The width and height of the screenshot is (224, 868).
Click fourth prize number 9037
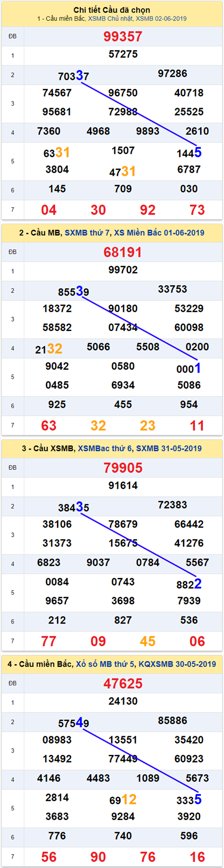point(98,563)
